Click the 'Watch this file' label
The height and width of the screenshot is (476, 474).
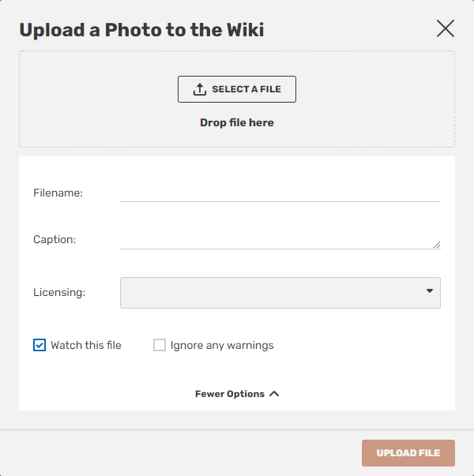pos(86,345)
